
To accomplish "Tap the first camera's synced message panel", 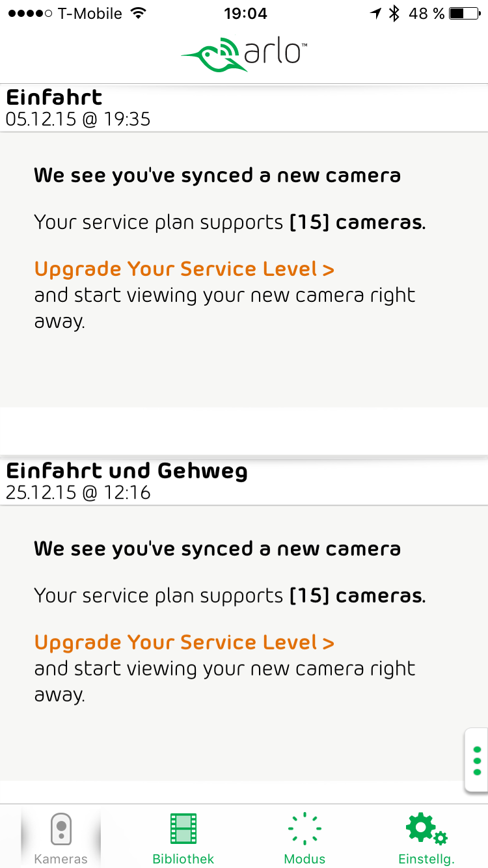I will [244, 270].
